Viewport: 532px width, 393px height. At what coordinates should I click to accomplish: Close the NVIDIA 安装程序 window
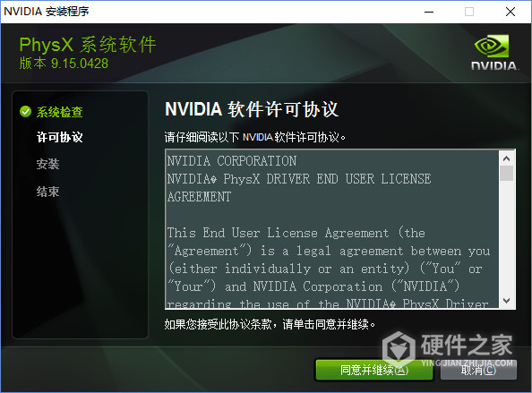[511, 12]
